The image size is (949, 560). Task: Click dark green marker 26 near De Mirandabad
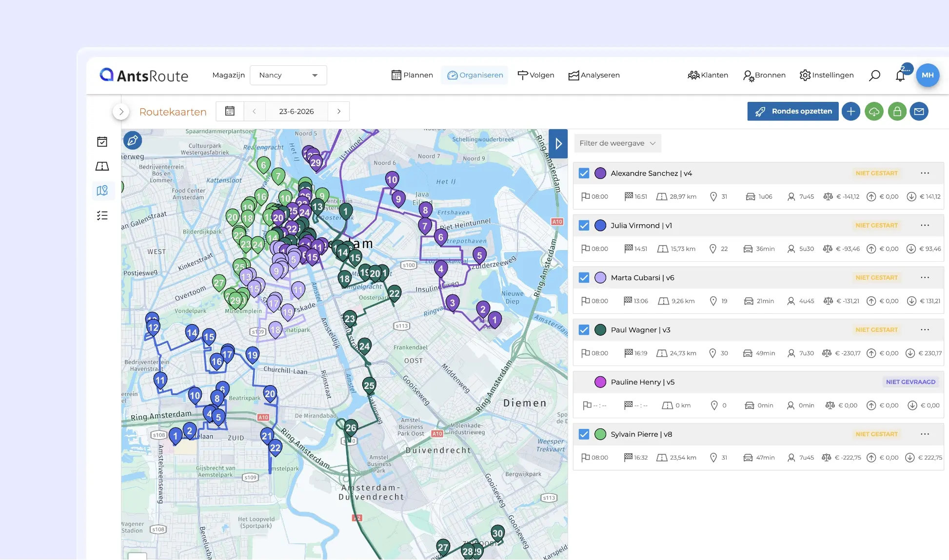click(x=351, y=428)
